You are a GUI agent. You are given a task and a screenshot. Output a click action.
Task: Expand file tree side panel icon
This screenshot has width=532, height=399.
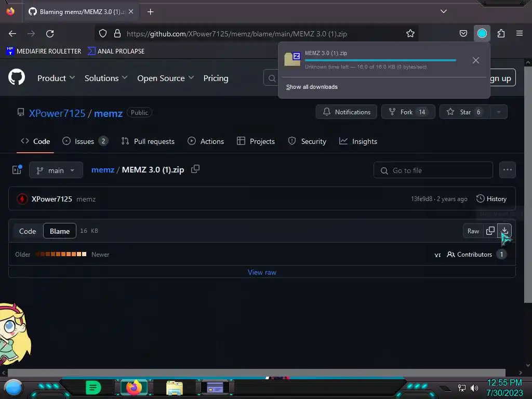click(17, 170)
